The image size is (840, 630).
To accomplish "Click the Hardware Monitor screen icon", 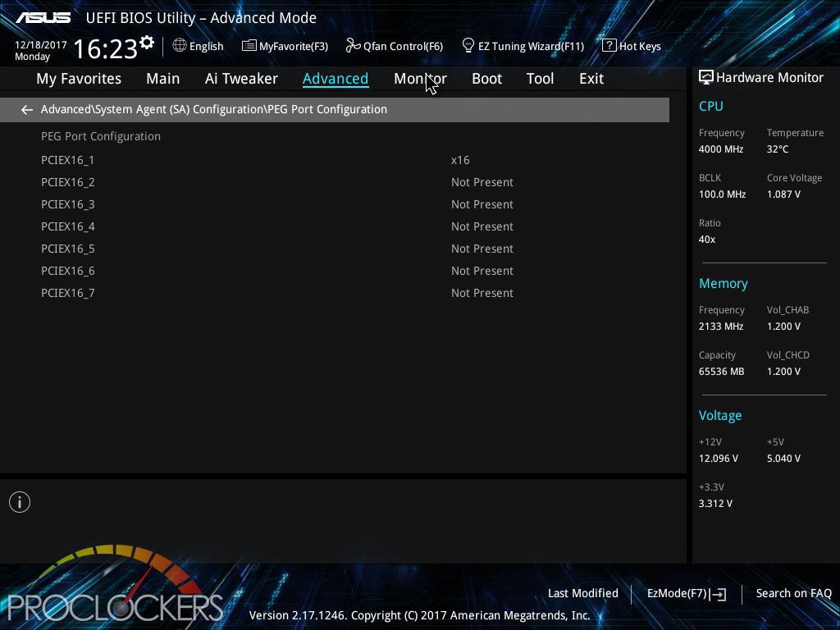I will click(x=706, y=78).
